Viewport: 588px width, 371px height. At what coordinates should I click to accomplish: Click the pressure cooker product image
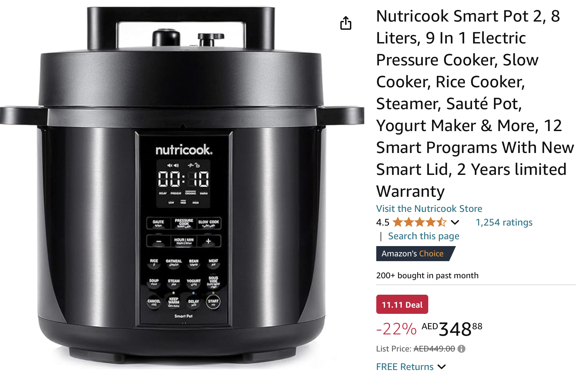(x=182, y=185)
